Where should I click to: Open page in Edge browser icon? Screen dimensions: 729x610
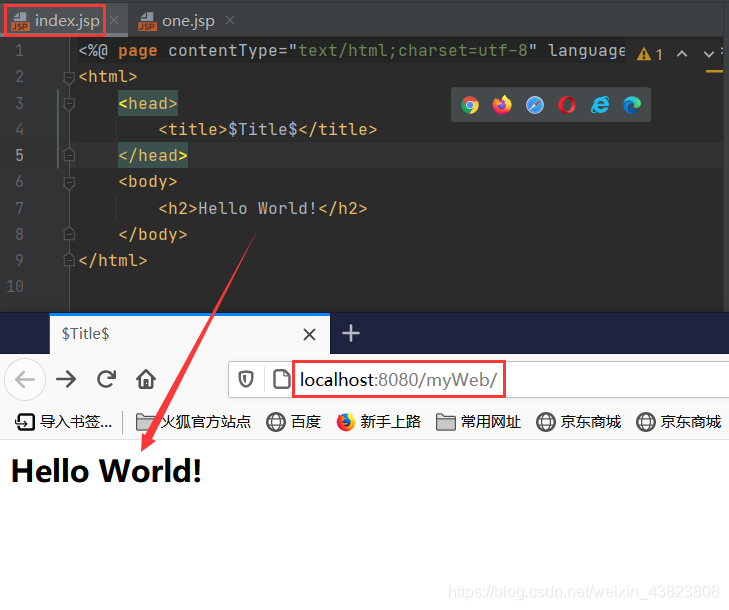point(632,105)
